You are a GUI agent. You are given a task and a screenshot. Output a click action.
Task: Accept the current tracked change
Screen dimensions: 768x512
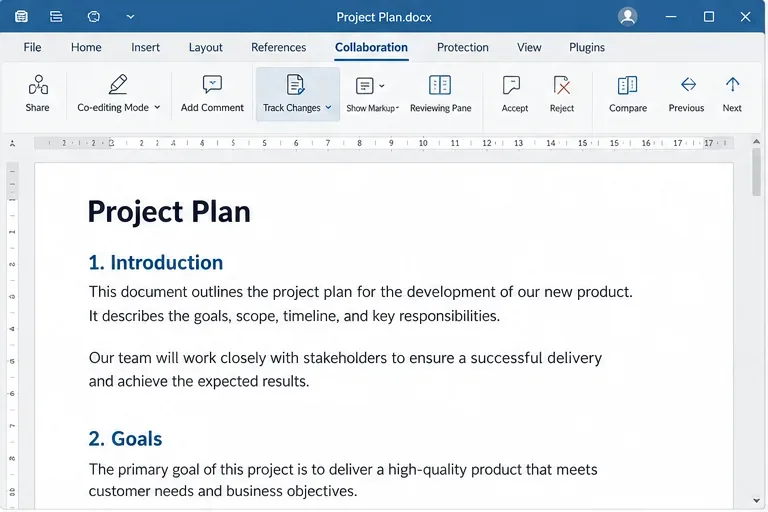[514, 94]
